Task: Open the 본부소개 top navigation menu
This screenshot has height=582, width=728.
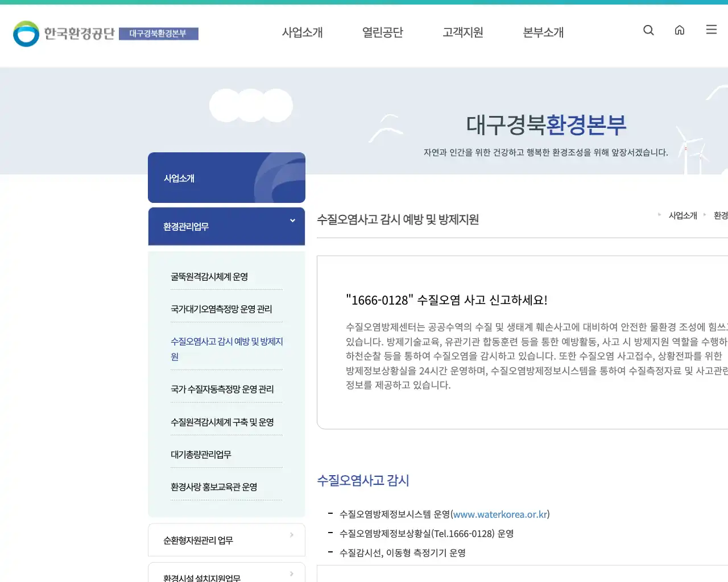Action: (x=543, y=32)
